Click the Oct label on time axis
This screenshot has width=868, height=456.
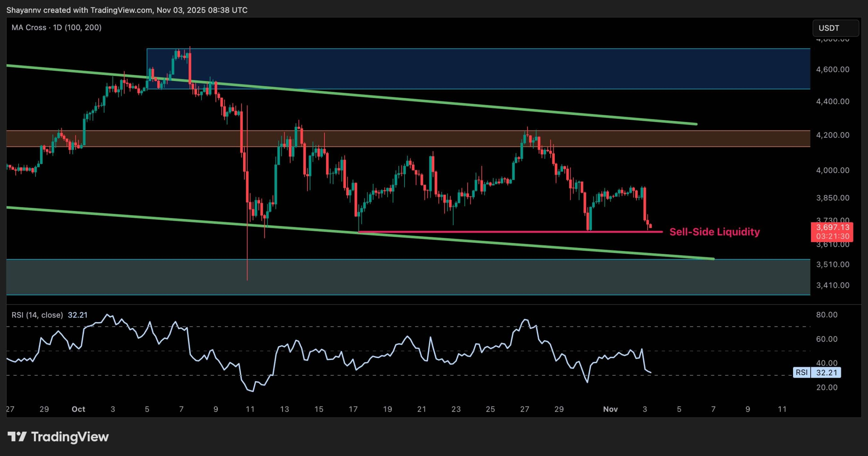(78, 409)
